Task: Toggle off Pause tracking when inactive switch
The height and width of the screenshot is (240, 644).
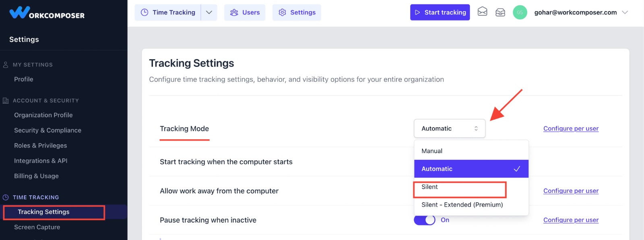Action: (x=425, y=220)
